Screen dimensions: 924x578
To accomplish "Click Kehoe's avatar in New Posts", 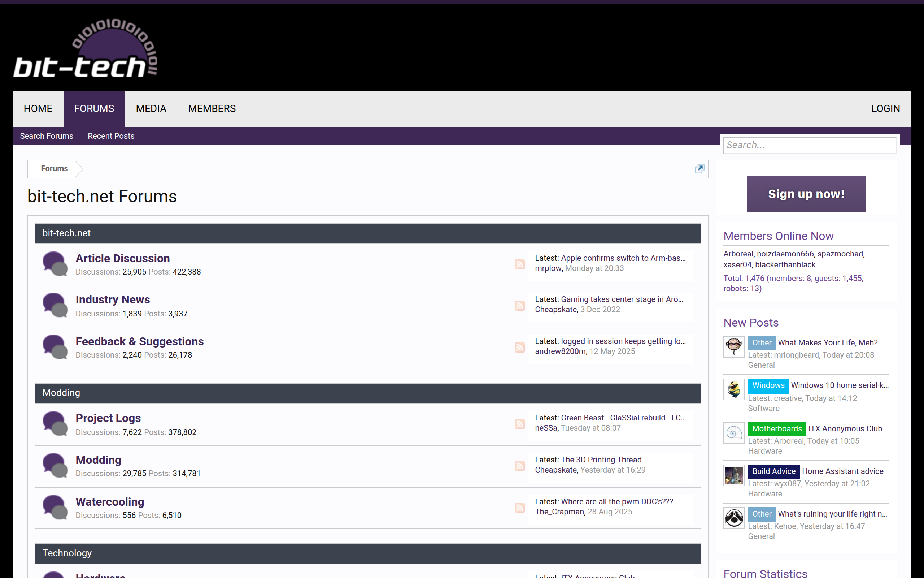I will (734, 518).
